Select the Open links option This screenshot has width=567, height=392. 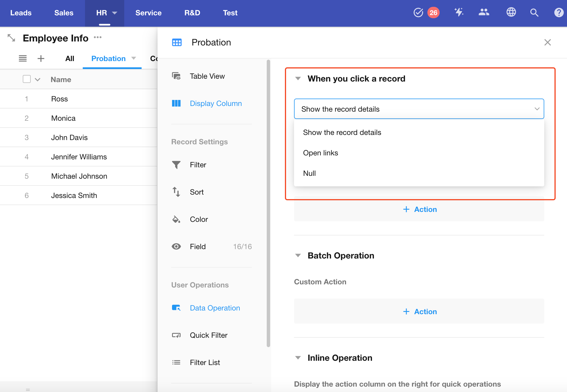(x=320, y=153)
